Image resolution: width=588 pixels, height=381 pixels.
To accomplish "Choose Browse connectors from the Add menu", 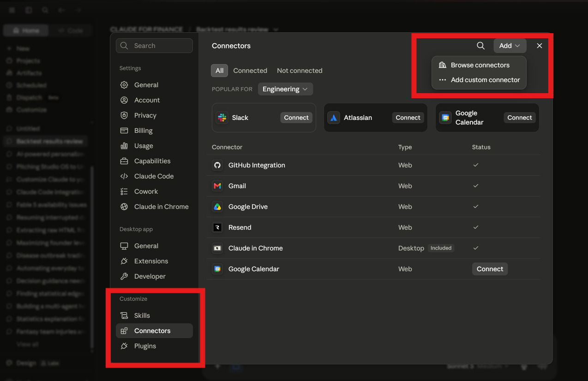I will (x=479, y=65).
